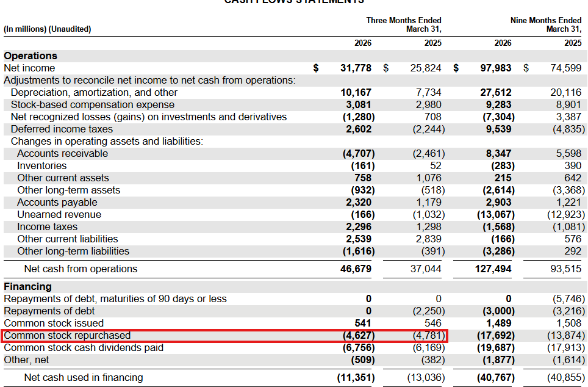Click Stock-based compensation expense label
The image size is (588, 387).
(x=93, y=104)
